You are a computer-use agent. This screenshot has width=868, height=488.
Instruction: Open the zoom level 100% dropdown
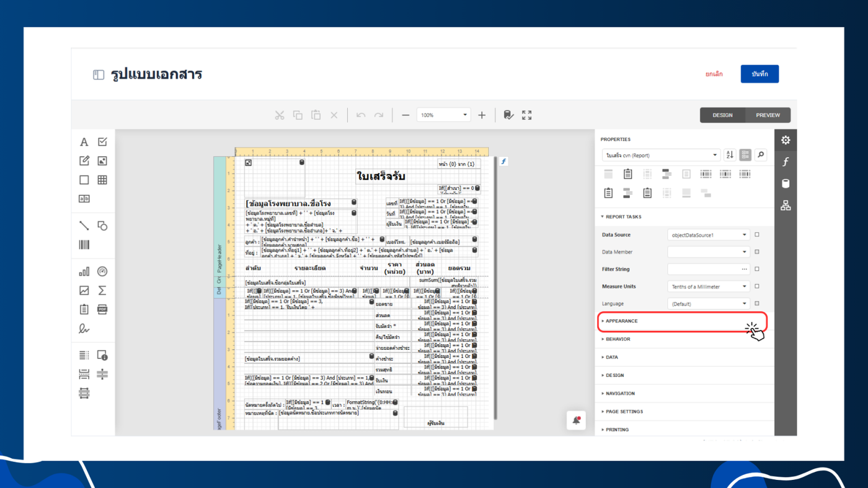(x=444, y=115)
